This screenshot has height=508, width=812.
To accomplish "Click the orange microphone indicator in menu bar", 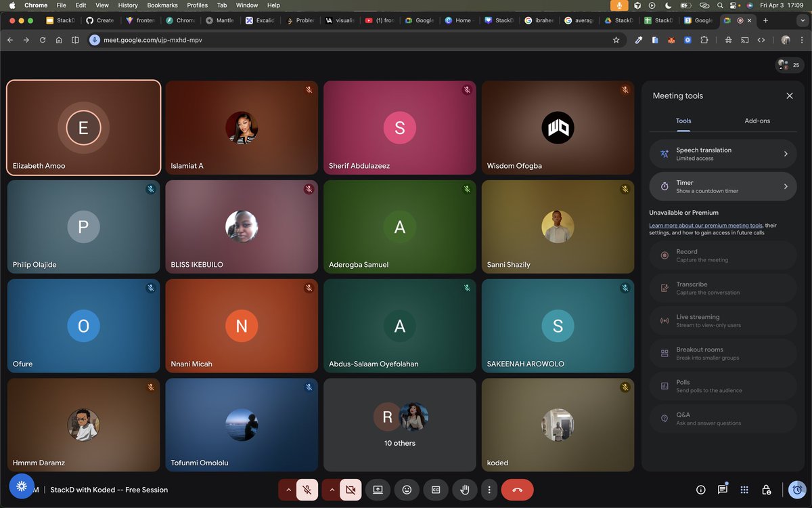I will click(x=619, y=5).
